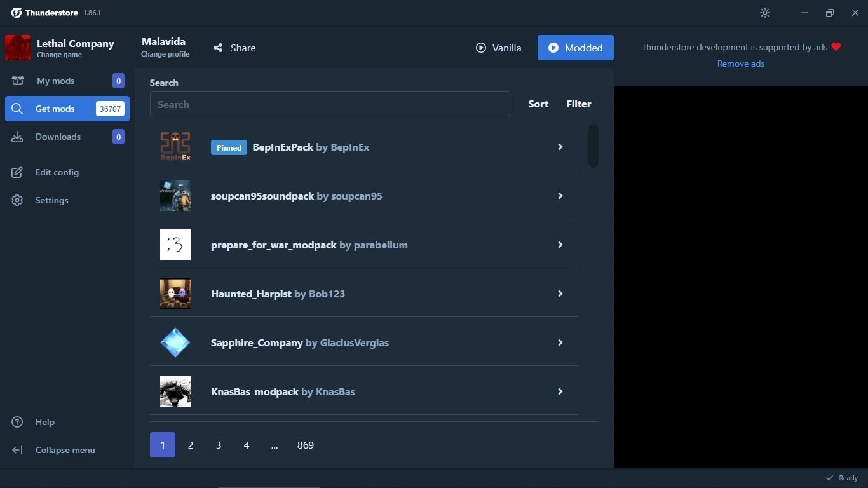
Task: Click "soupcan95soundpack by soupcan95" title
Action: (x=297, y=196)
